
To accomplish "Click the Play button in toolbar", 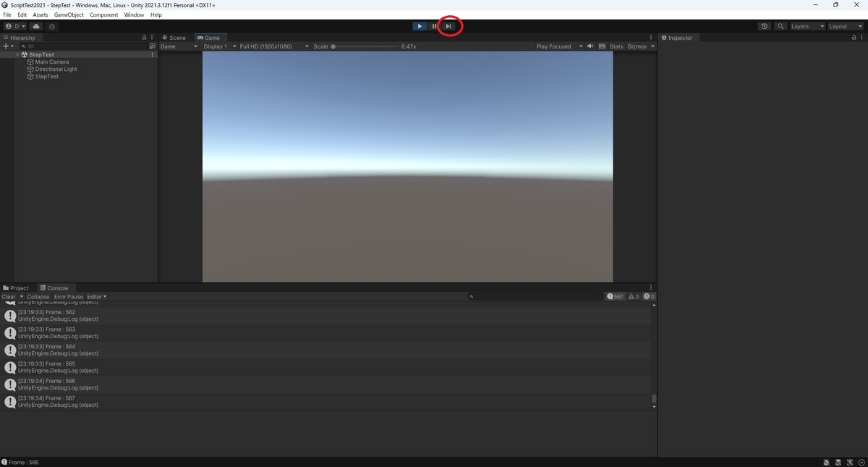I will 420,27.
